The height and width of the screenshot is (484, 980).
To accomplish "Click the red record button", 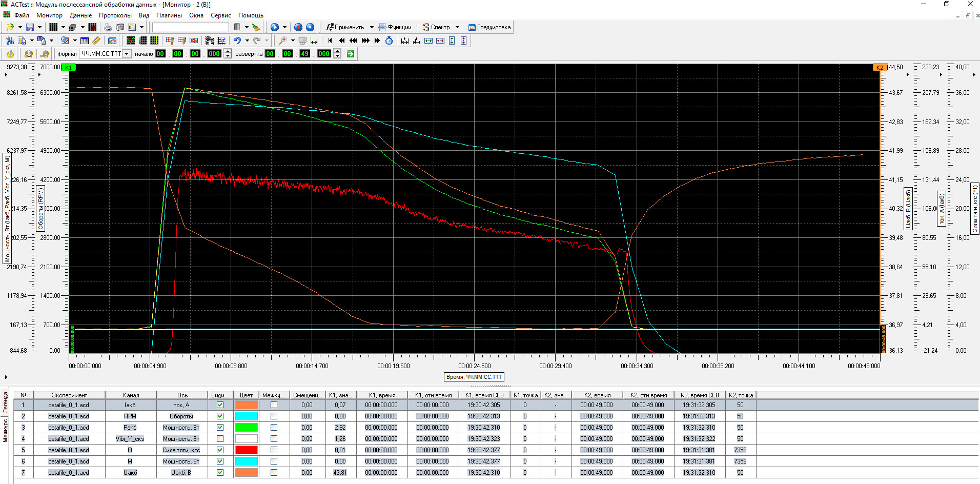I will pyautogui.click(x=298, y=27).
